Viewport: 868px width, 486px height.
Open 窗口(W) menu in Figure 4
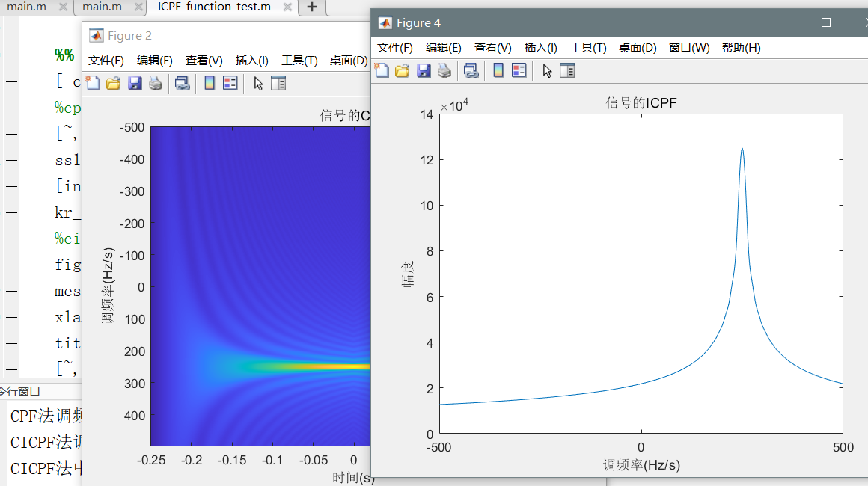click(689, 48)
